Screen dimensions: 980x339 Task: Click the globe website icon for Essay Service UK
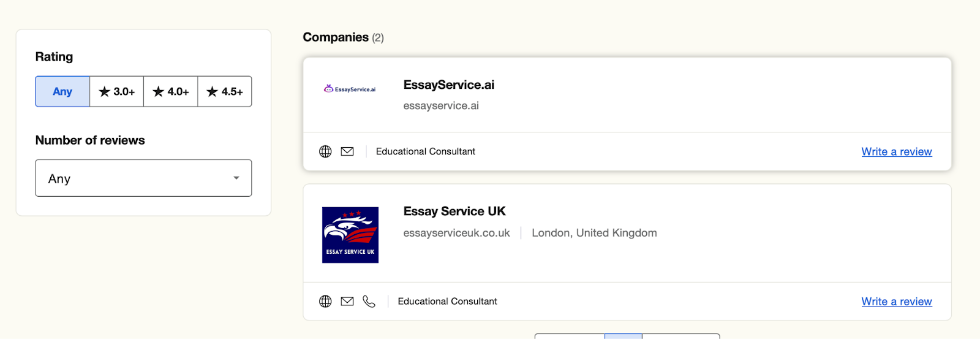click(325, 301)
